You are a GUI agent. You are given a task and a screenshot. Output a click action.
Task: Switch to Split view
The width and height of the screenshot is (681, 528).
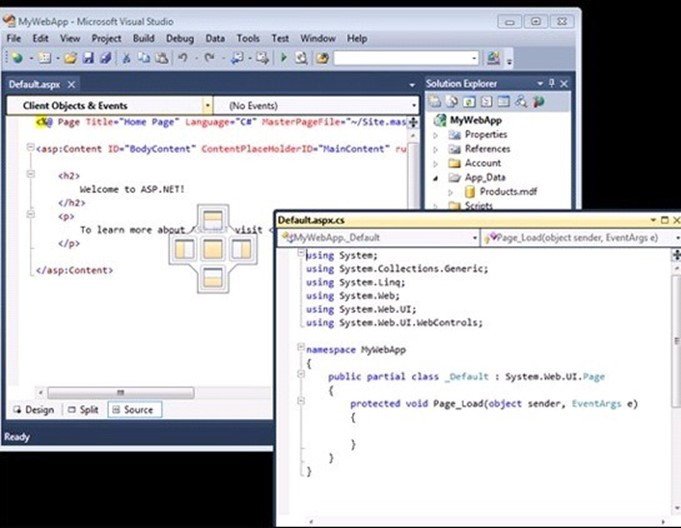(83, 409)
